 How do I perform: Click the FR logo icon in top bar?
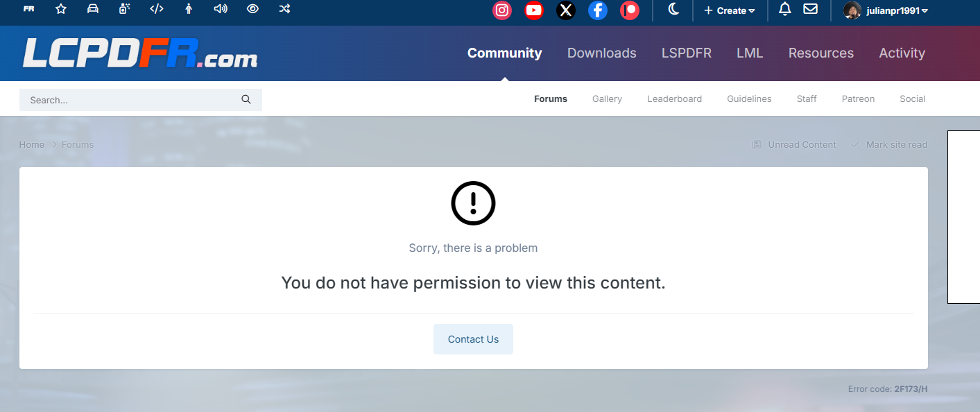click(x=29, y=9)
